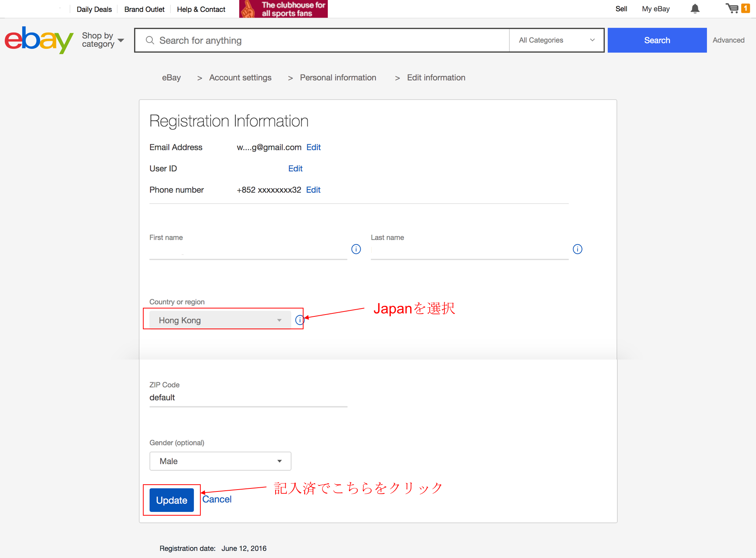Screen dimensions: 756x558
Task: Click the phone number +852 text
Action: click(269, 190)
